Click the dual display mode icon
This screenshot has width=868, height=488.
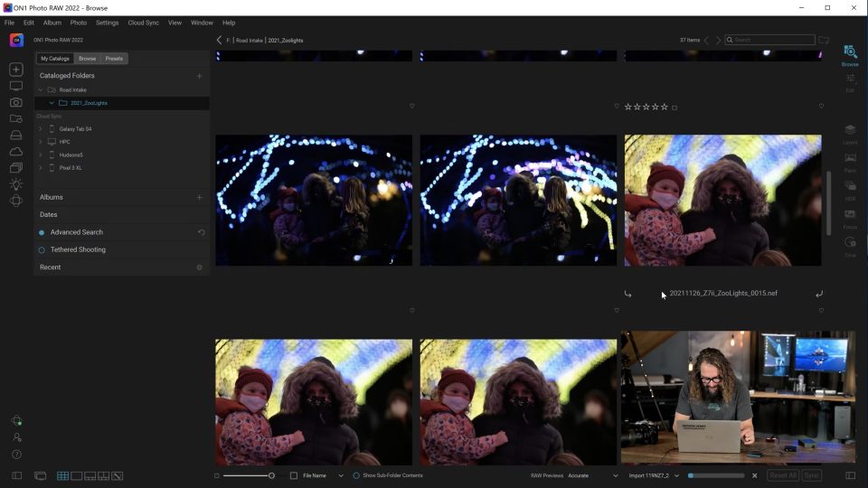[40, 476]
